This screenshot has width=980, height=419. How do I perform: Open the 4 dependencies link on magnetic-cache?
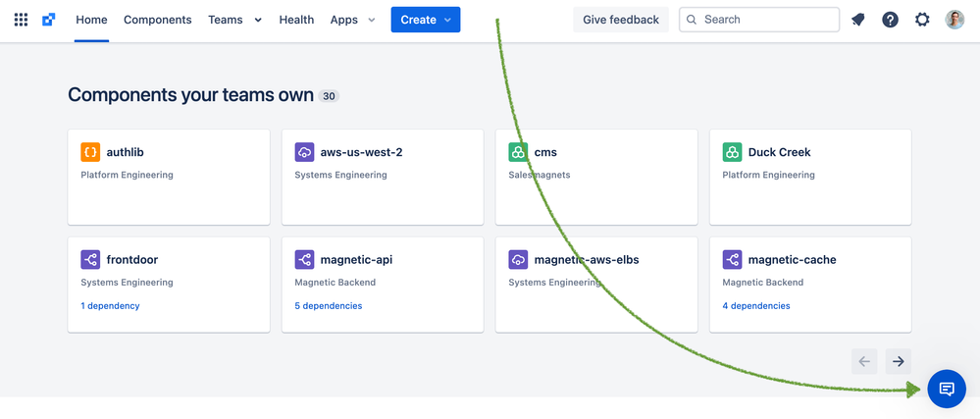pyautogui.click(x=756, y=306)
